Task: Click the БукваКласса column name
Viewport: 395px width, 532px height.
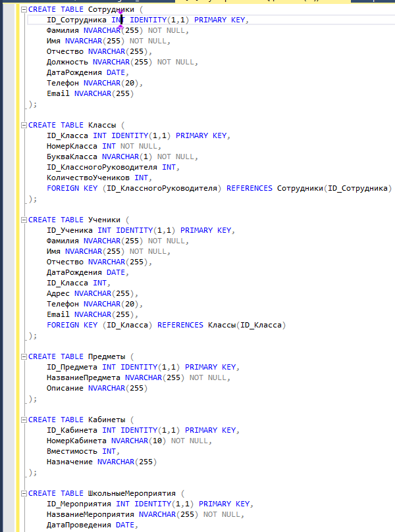Action: (x=72, y=157)
